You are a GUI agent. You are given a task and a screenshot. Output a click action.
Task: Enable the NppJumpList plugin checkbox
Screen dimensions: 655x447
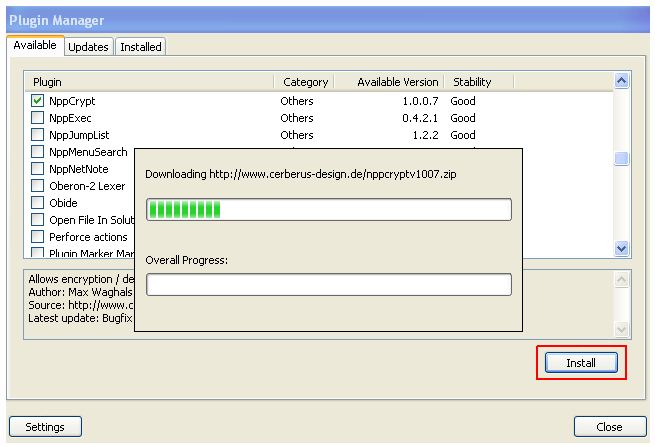point(38,135)
